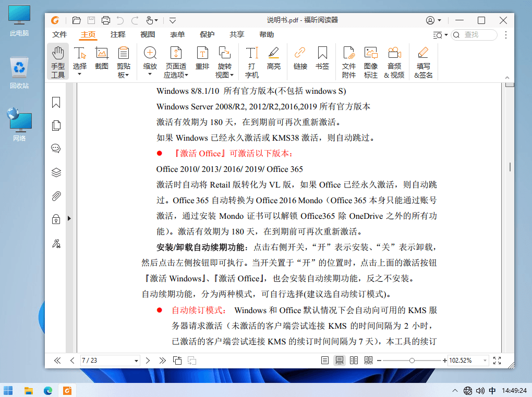Viewport: 532px width, 397px height.
Task: Open the Clipboard (剪贴板) button
Action: pos(124,61)
